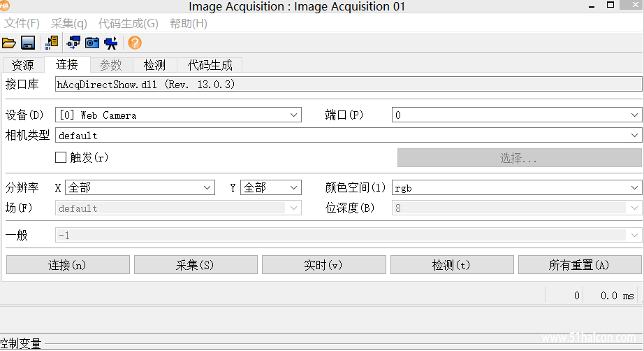The width and height of the screenshot is (644, 351).
Task: Open help via orange question mark icon
Action: 135,43
